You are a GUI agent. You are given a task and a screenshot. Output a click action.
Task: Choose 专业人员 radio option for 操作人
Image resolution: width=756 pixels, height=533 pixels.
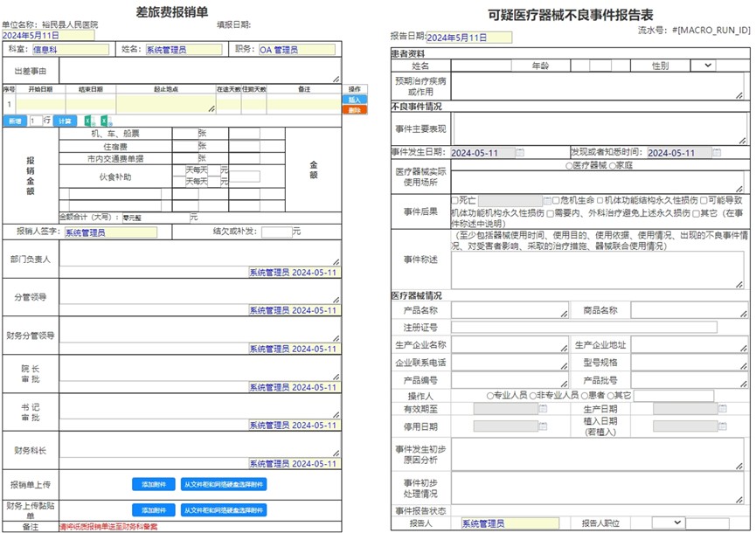click(489, 395)
